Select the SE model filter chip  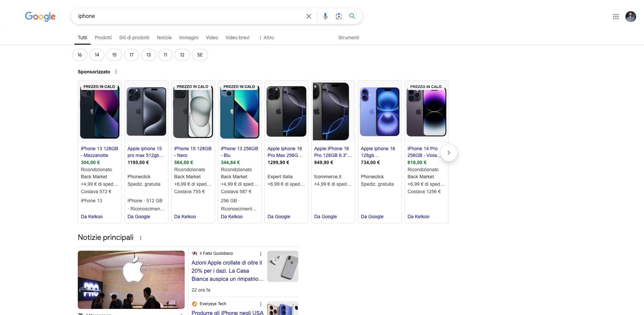200,55
